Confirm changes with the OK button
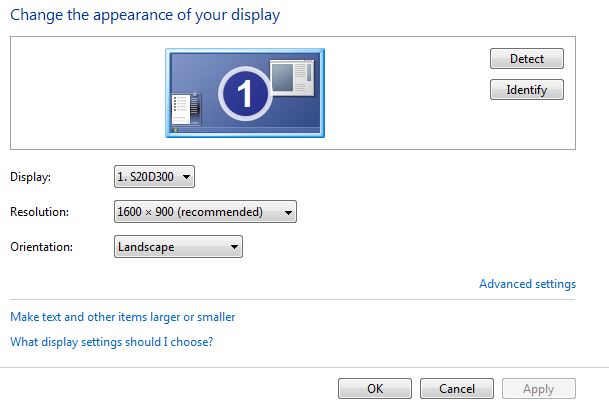The image size is (609, 415). click(x=375, y=389)
